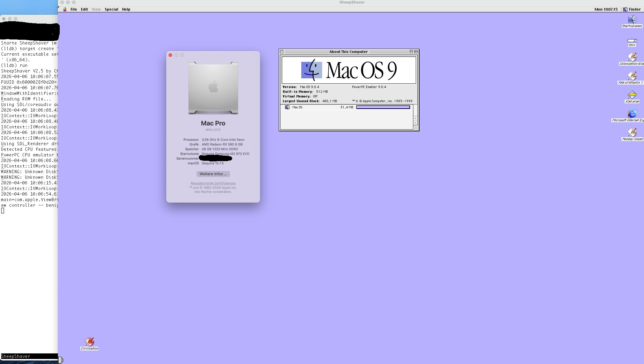
Task: Click the Mac OS memory usage bar
Action: click(x=383, y=107)
